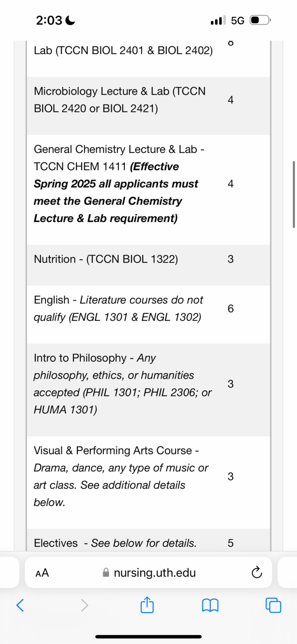Tap the English ENGL 1301 & 1302 row
Viewport: 297px width, 644px height.
(148, 314)
